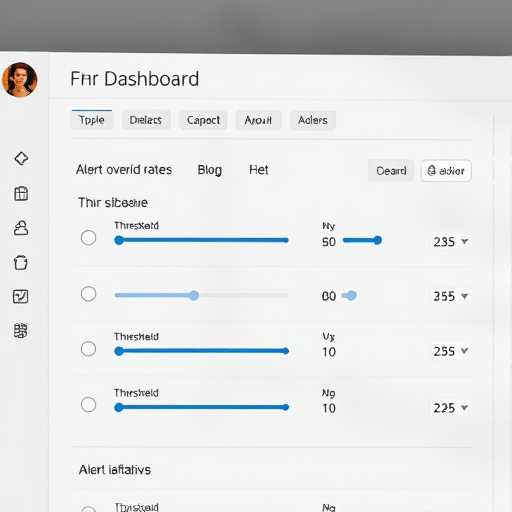
Task: Click the bottom grid sidebar icon
Action: coord(21,330)
